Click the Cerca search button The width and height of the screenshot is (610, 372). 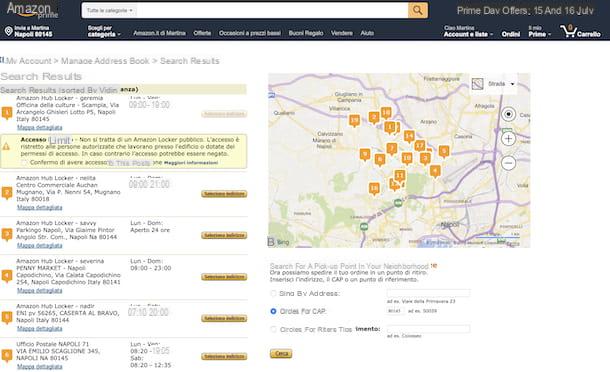click(x=281, y=353)
